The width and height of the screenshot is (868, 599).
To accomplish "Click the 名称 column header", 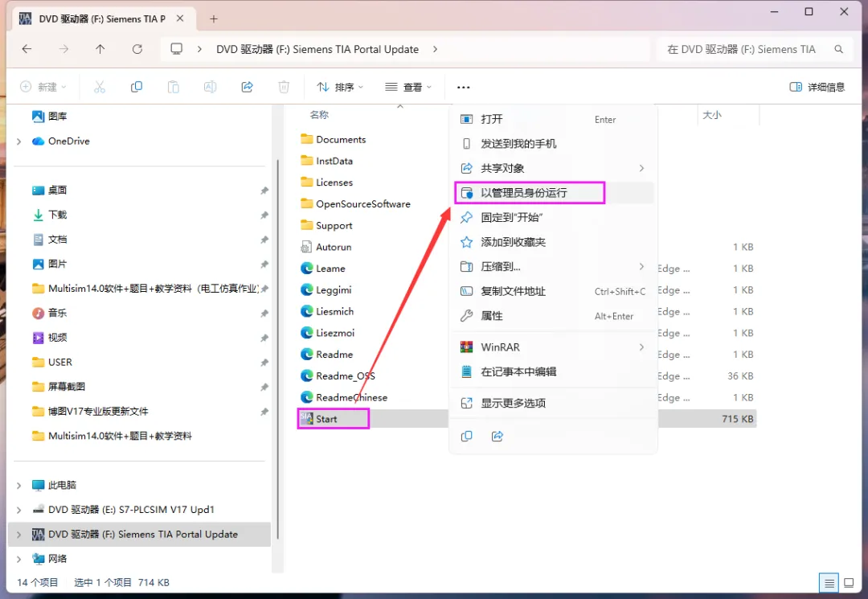I will [x=319, y=115].
